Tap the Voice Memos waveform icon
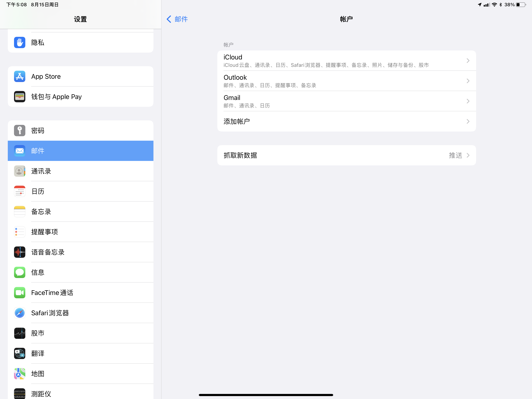Viewport: 532px width, 399px height. click(x=19, y=252)
